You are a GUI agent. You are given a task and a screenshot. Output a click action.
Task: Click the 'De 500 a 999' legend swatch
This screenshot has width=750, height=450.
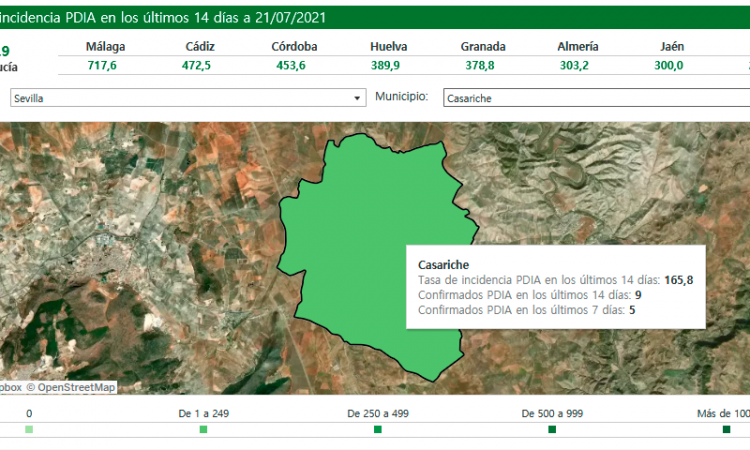(552, 429)
